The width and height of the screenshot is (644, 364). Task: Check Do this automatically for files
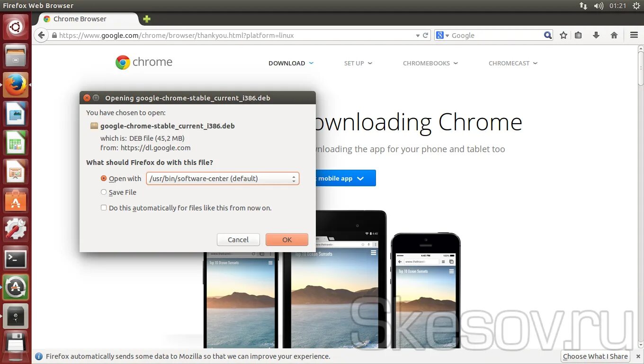104,208
